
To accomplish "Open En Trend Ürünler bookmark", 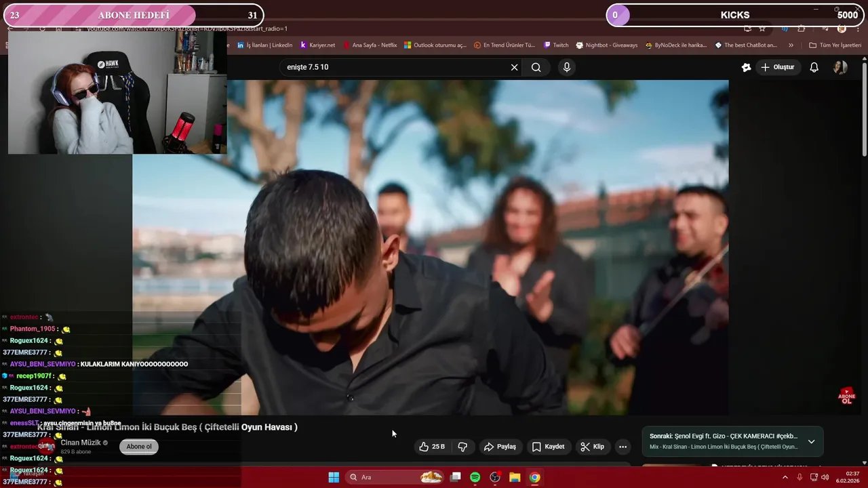I will [505, 45].
